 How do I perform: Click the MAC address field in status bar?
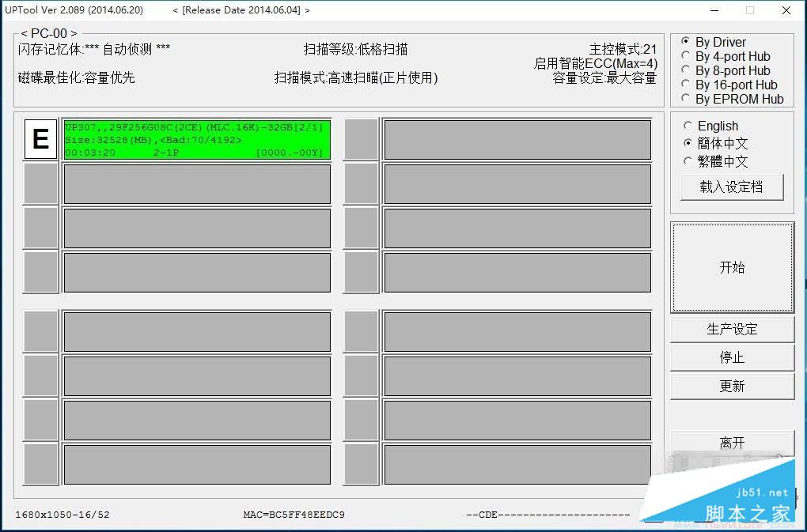click(x=293, y=515)
